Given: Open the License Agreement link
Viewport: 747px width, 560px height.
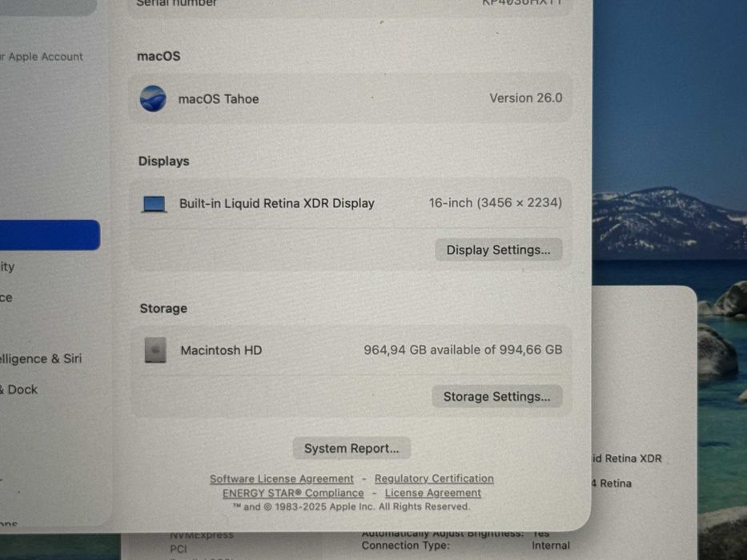Looking at the screenshot, I should [433, 493].
